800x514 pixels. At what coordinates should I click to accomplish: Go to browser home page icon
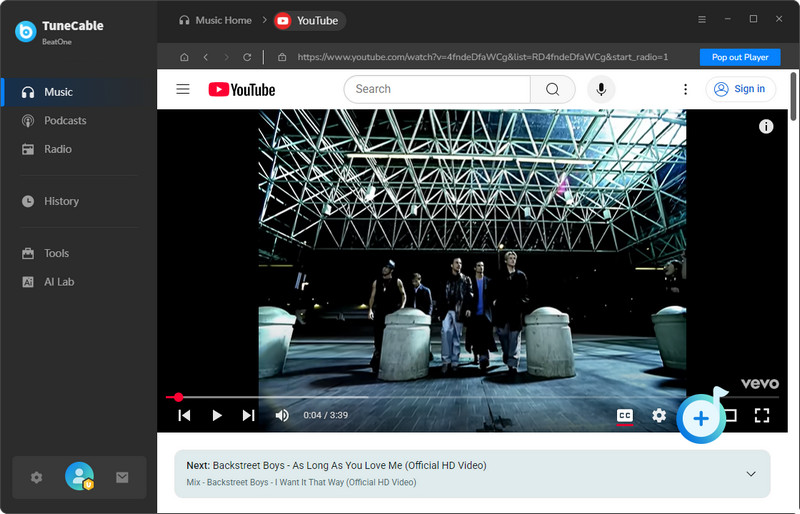point(184,57)
